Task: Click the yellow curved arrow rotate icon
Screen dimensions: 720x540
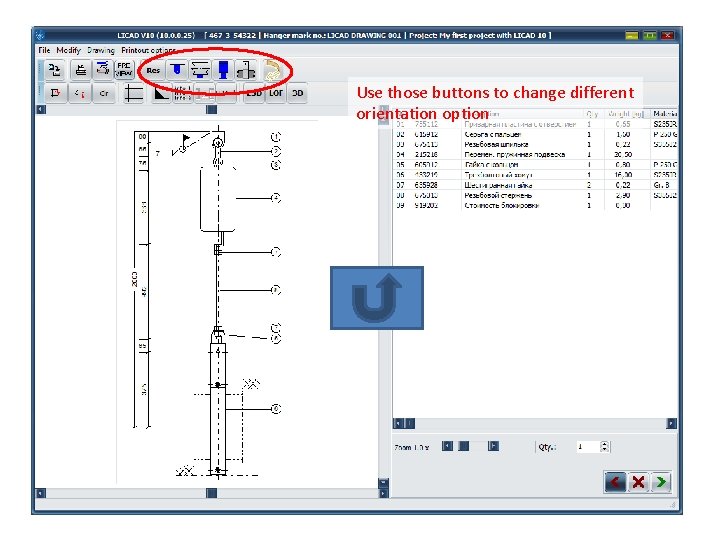Action: (272, 71)
